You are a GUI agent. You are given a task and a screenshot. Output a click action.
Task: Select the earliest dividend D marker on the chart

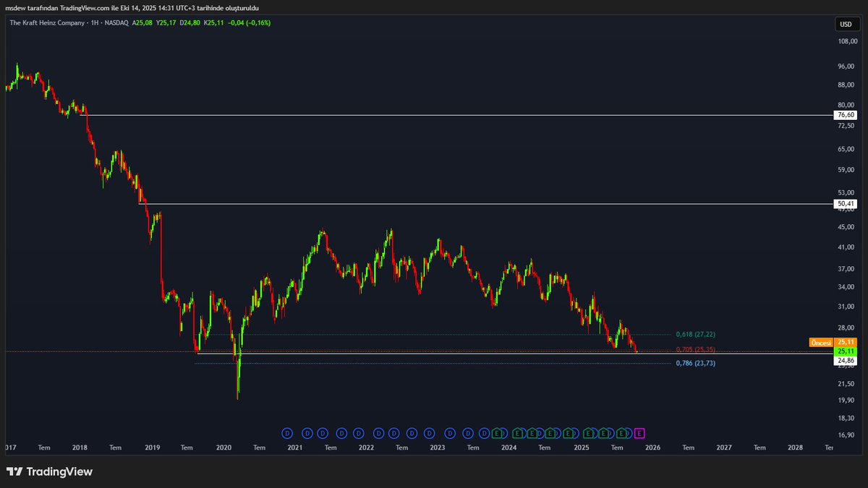tap(286, 433)
